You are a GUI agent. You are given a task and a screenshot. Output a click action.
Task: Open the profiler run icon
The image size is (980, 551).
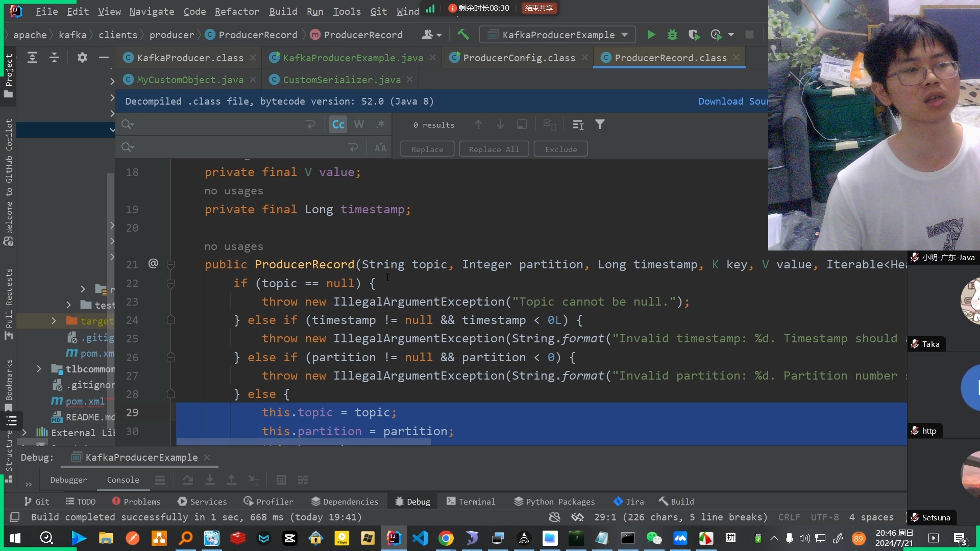[716, 35]
